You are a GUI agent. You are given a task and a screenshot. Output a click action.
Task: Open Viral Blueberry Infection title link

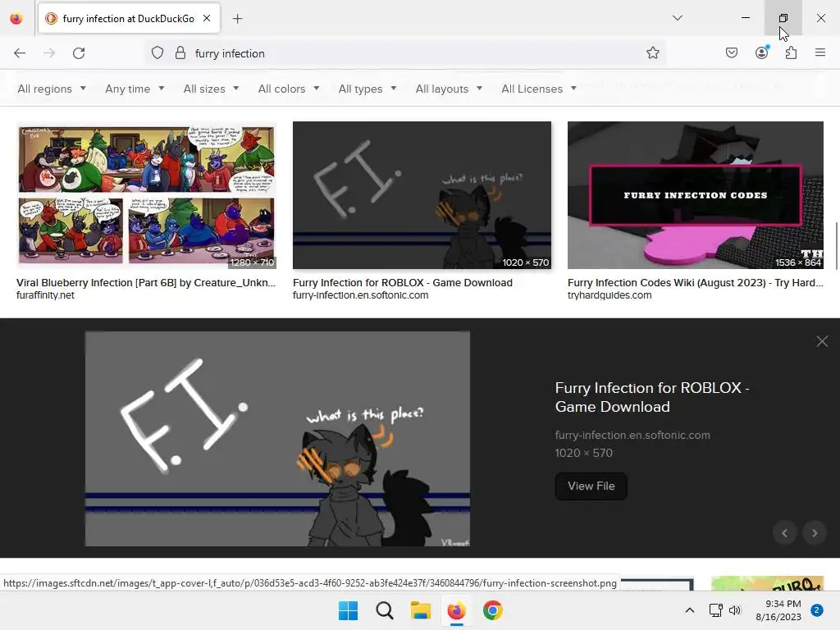[x=146, y=282]
